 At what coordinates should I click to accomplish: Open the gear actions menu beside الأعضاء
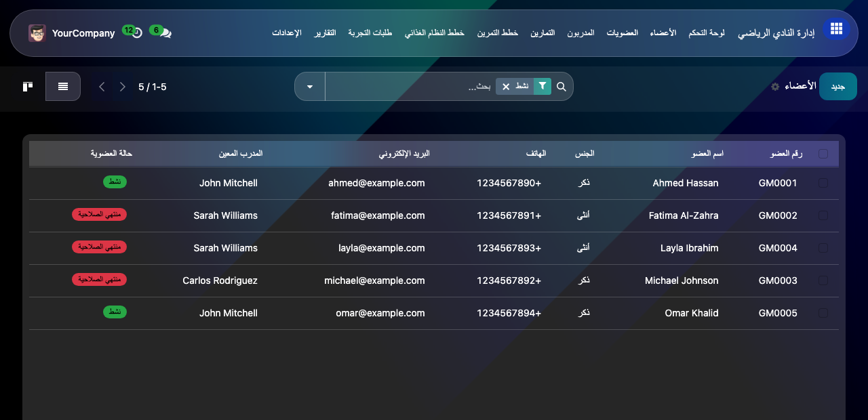[775, 87]
